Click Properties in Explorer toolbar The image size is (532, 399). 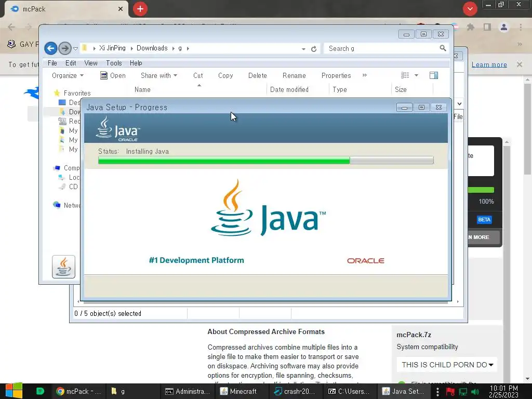[x=336, y=75]
